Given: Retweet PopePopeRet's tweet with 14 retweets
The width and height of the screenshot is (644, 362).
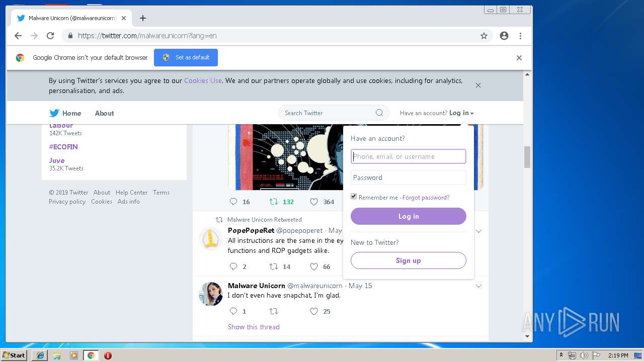Looking at the screenshot, I should 274,266.
